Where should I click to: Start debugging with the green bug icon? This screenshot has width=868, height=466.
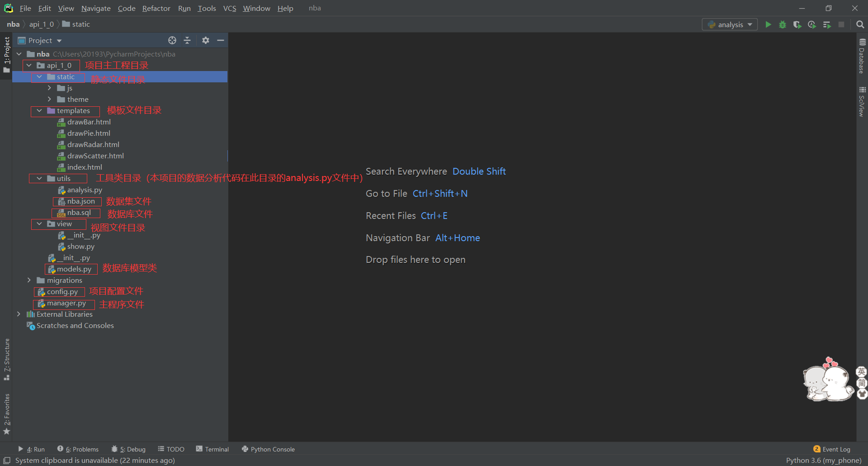click(x=783, y=24)
